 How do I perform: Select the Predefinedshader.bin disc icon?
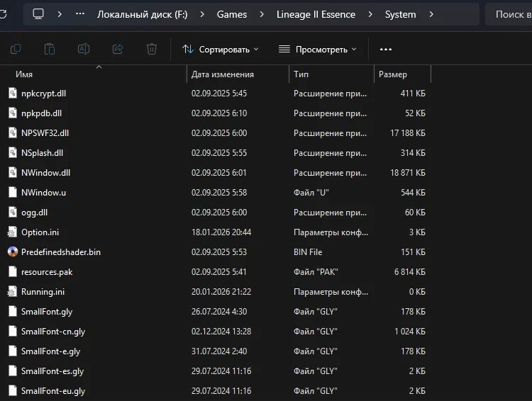pos(13,252)
